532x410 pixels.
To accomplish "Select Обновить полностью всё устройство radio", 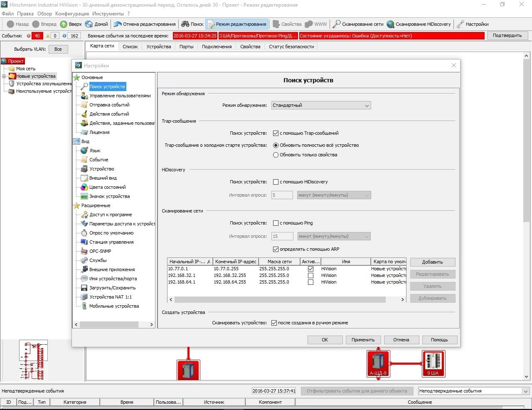I will point(276,145).
